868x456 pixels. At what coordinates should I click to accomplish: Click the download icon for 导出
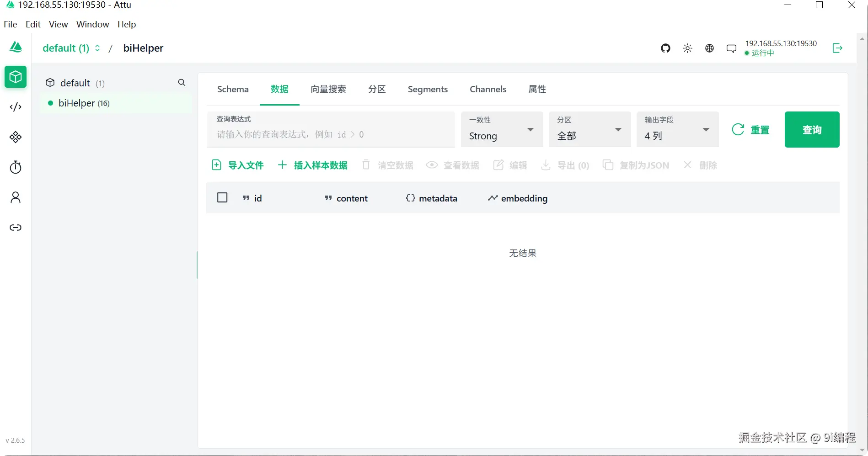pos(546,165)
